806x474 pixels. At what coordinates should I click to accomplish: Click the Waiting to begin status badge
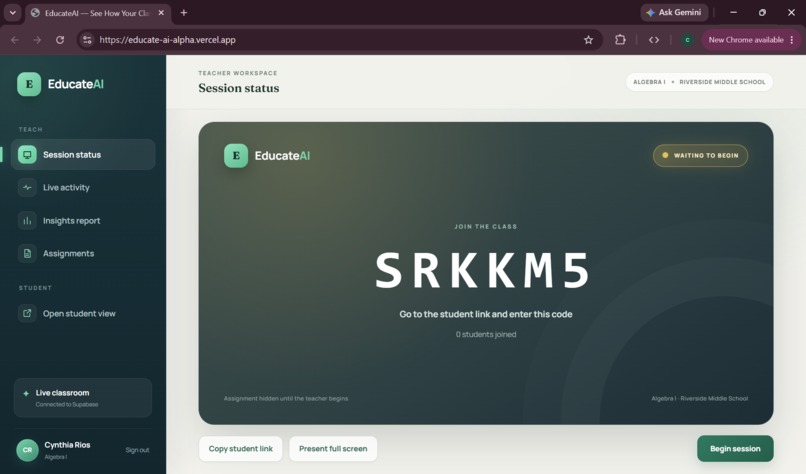(x=700, y=155)
